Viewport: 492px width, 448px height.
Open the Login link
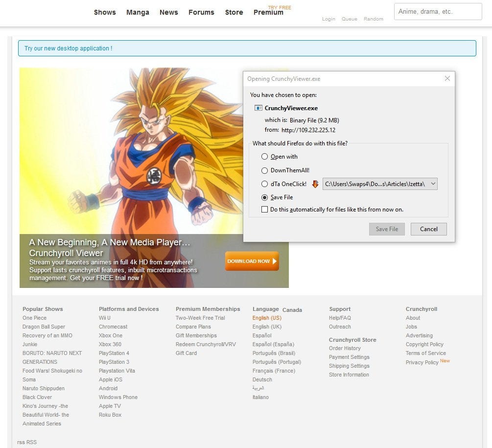click(x=328, y=19)
